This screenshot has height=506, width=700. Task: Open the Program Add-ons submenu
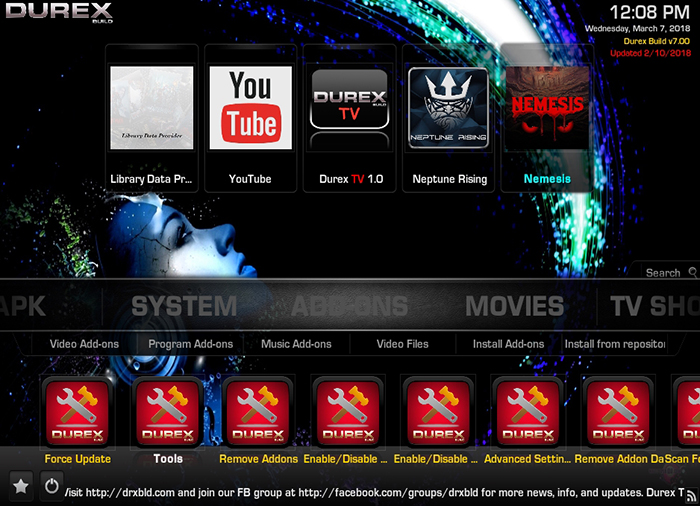tap(191, 344)
